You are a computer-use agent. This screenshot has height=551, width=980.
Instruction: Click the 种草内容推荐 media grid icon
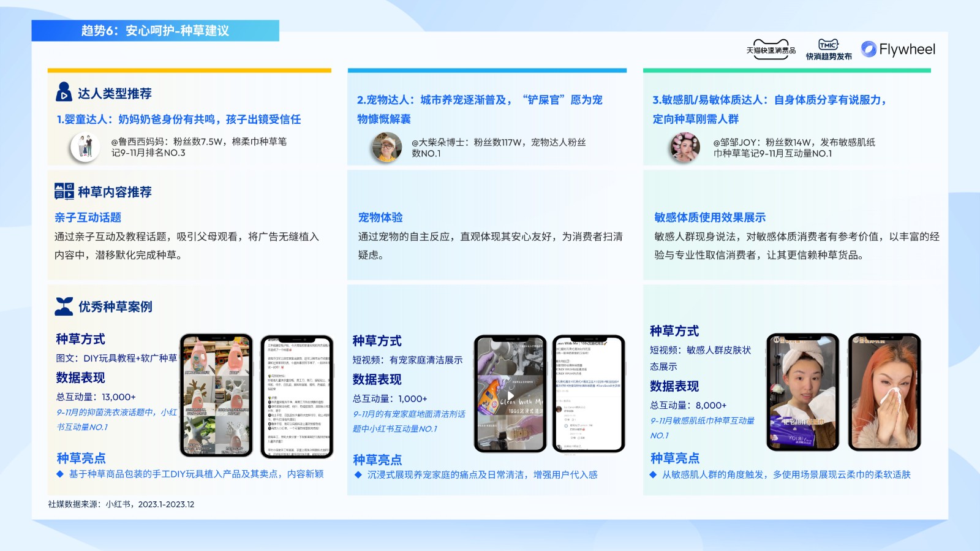click(64, 191)
